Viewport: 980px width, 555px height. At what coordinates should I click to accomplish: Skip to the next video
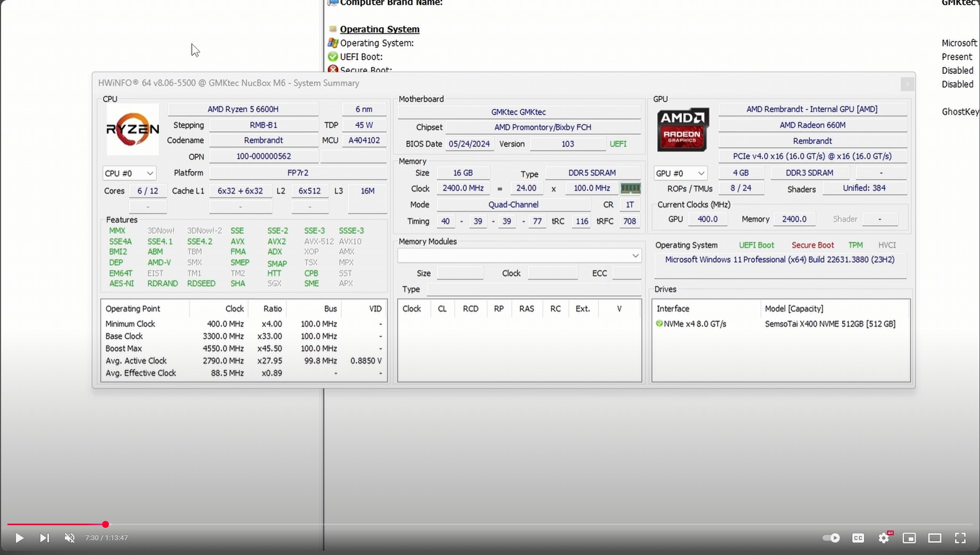(x=45, y=538)
